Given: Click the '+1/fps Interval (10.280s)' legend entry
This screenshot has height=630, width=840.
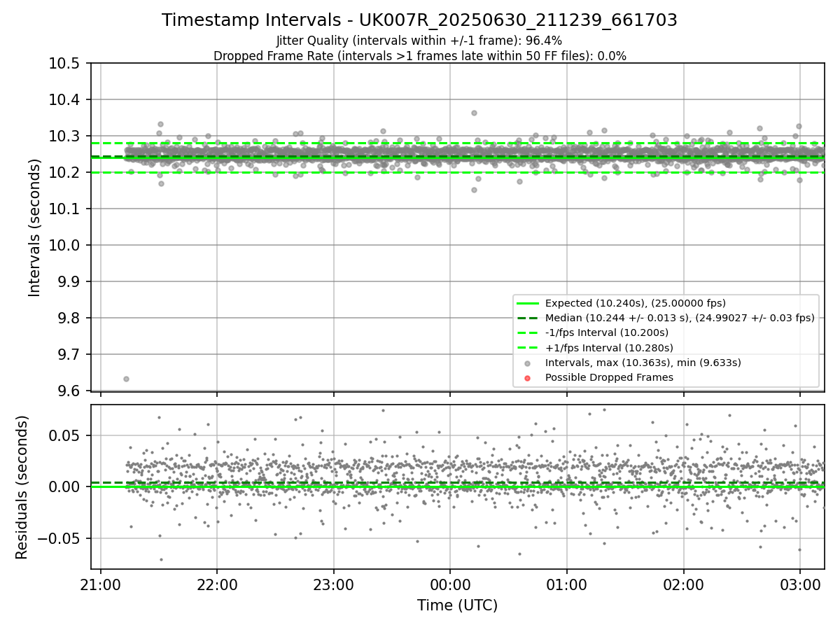Looking at the screenshot, I should (609, 348).
